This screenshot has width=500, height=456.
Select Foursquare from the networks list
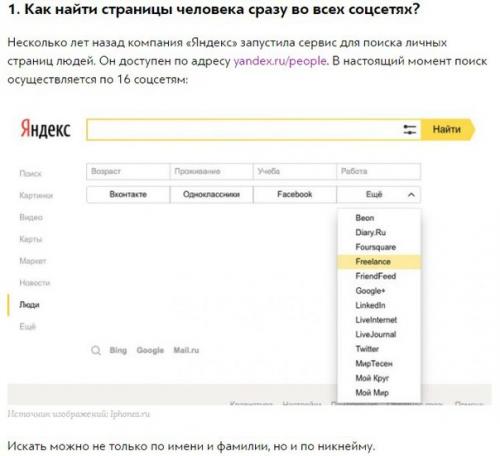click(379, 247)
